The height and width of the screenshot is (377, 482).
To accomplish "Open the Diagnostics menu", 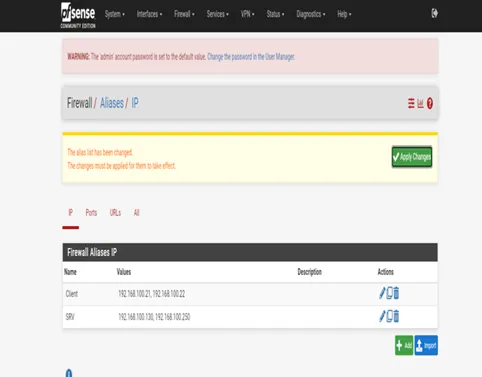I will 311,14.
